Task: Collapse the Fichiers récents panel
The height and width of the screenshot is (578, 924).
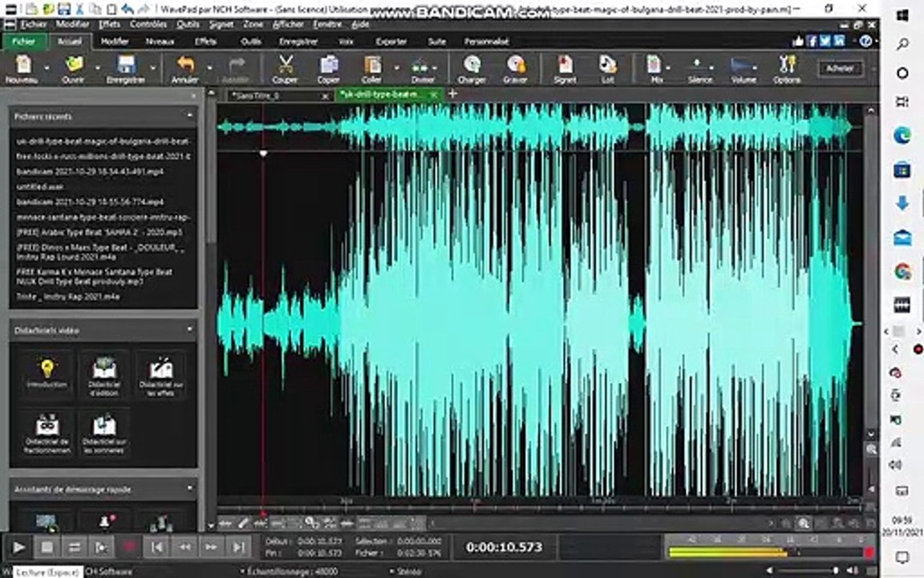Action: (x=190, y=116)
